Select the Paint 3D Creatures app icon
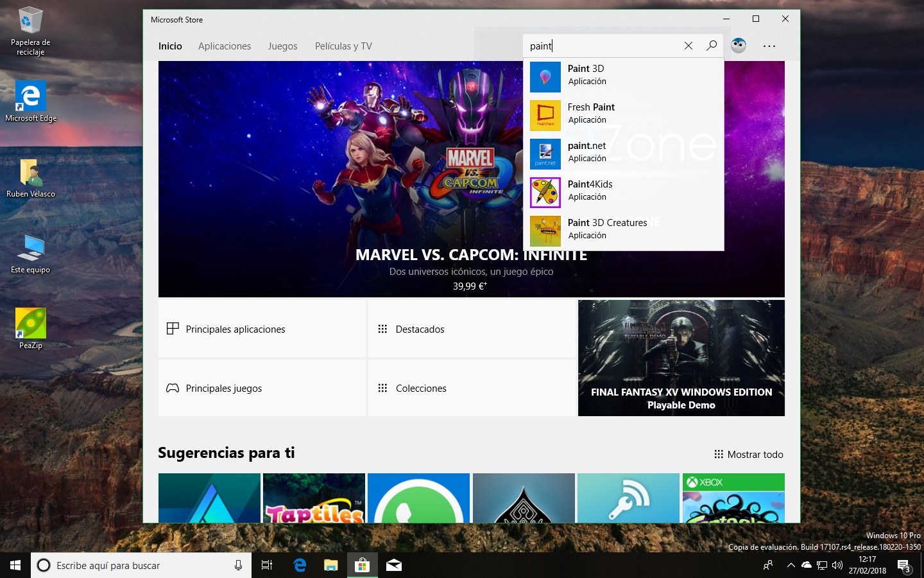 [545, 231]
